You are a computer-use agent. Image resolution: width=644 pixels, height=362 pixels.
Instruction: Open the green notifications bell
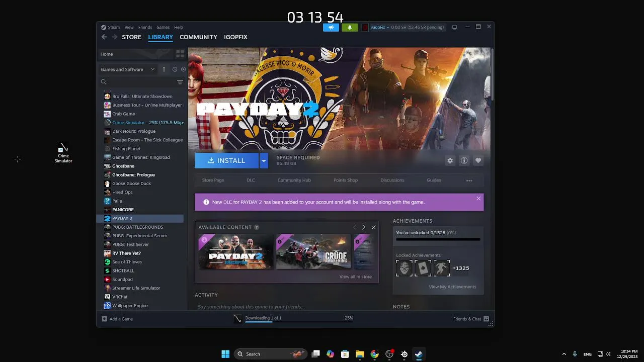coord(350,27)
